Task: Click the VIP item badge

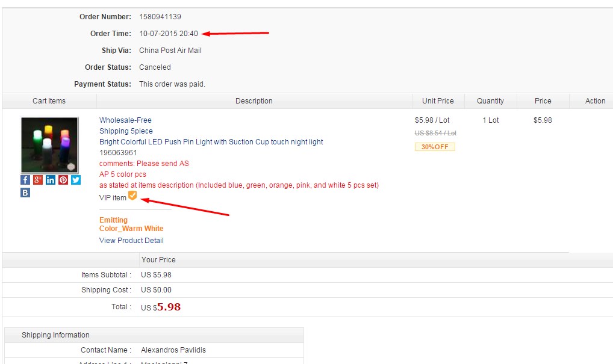Action: (x=132, y=196)
